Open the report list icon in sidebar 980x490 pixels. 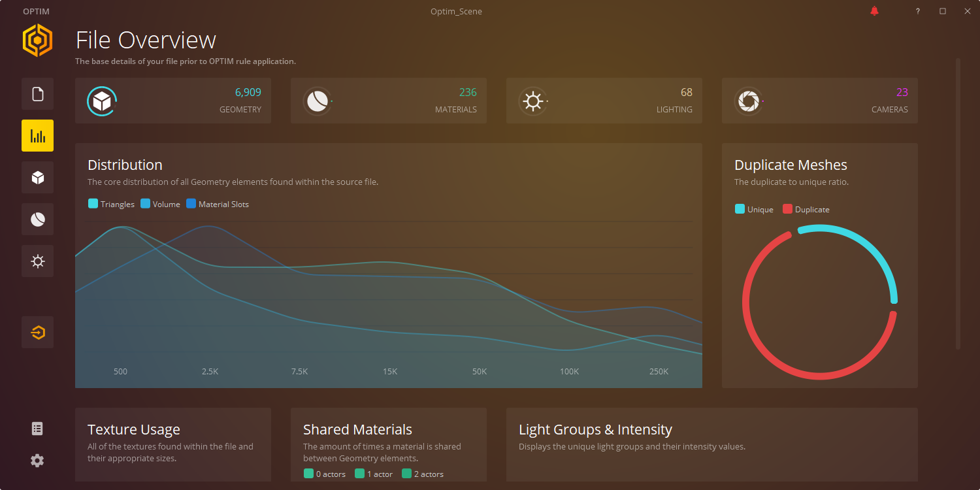(x=37, y=429)
